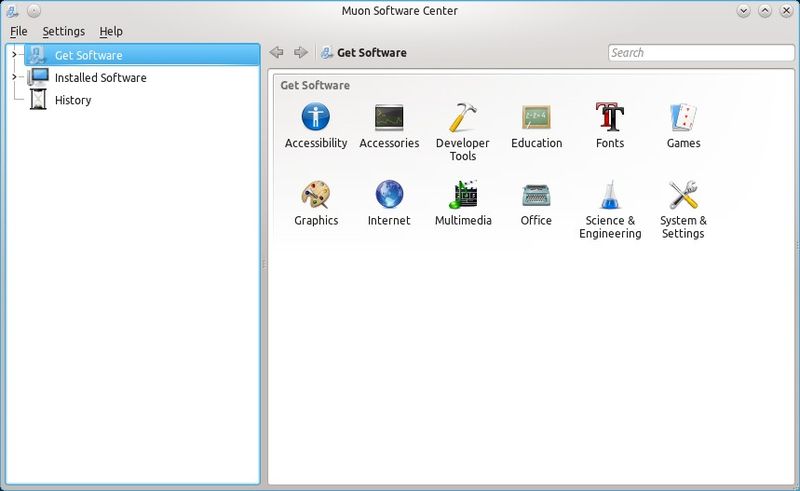
Task: Click the back arrow navigation button
Action: (x=277, y=53)
